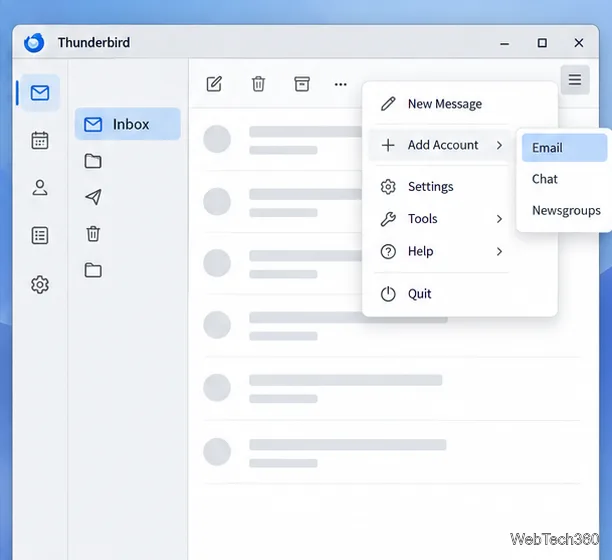Open the Mail space in sidebar
The height and width of the screenshot is (560, 612).
pyautogui.click(x=40, y=93)
